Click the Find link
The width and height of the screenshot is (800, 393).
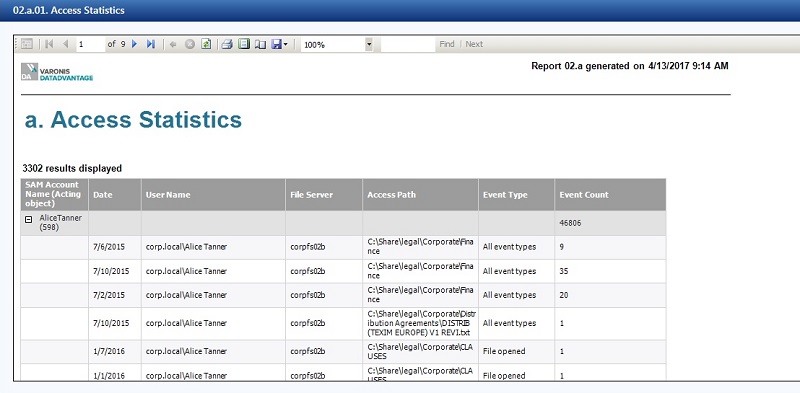(x=447, y=44)
